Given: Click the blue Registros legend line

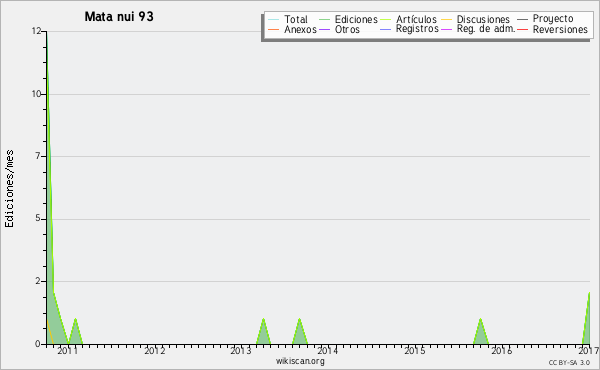Looking at the screenshot, I should pos(386,29).
